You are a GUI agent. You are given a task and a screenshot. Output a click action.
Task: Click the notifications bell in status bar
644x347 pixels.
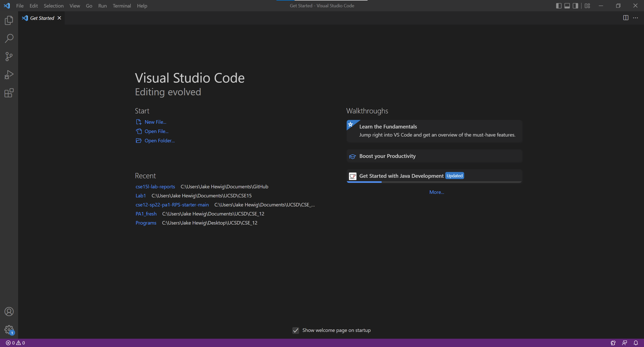point(636,343)
